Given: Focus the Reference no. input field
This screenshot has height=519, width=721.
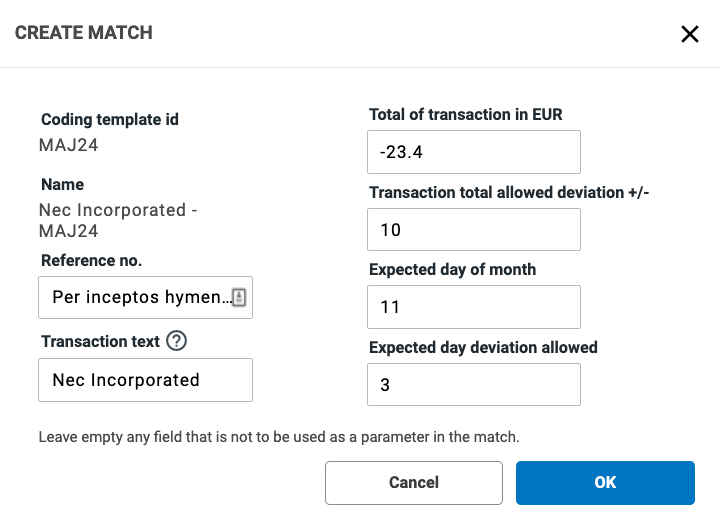Looking at the screenshot, I should point(135,298).
